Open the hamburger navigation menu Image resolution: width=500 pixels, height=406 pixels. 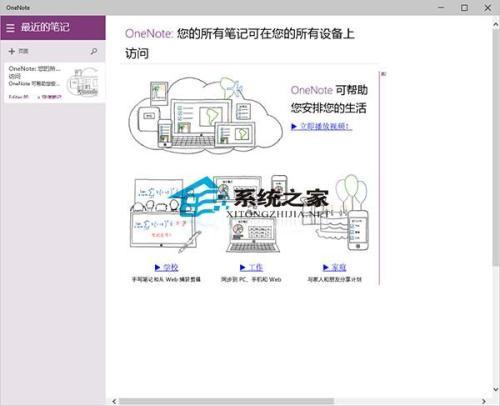click(x=10, y=28)
